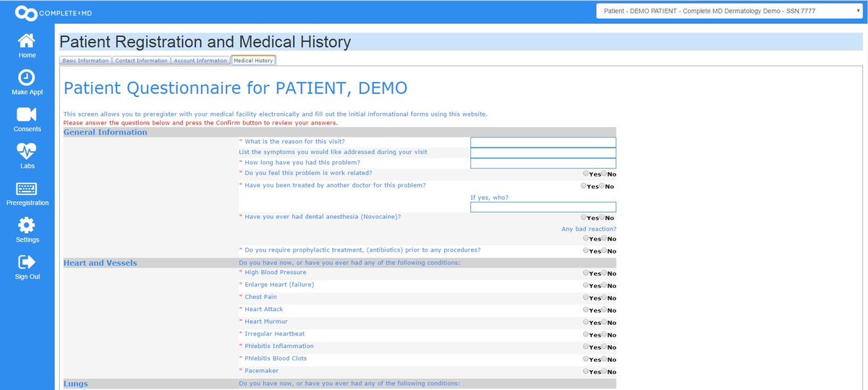Click 'Patient Registration and Medical History' heading
Screen dimensions: 868x390
205,42
